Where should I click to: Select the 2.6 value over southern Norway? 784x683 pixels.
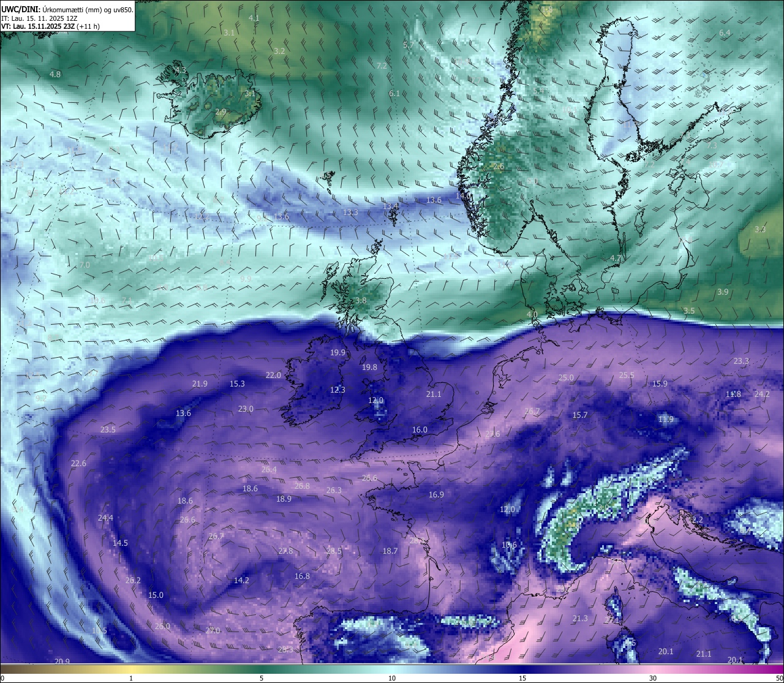(499, 167)
